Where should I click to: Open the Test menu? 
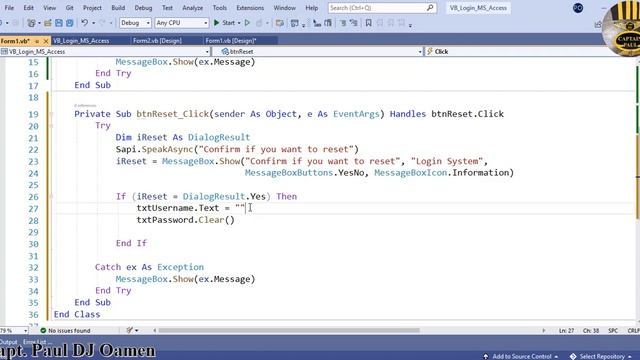click(167, 8)
